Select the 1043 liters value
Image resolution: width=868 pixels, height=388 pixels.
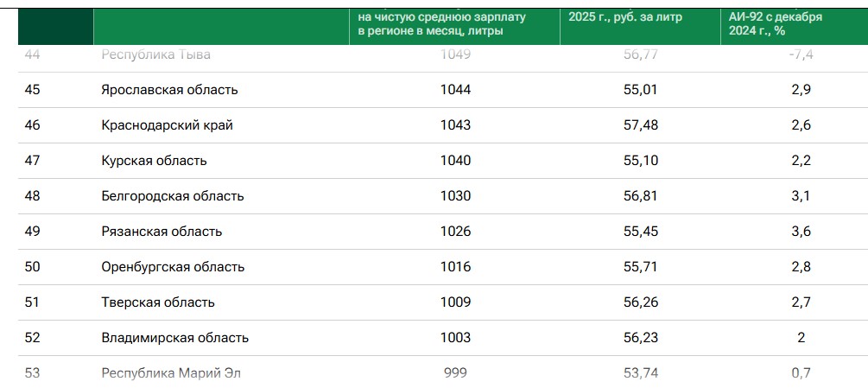click(455, 125)
